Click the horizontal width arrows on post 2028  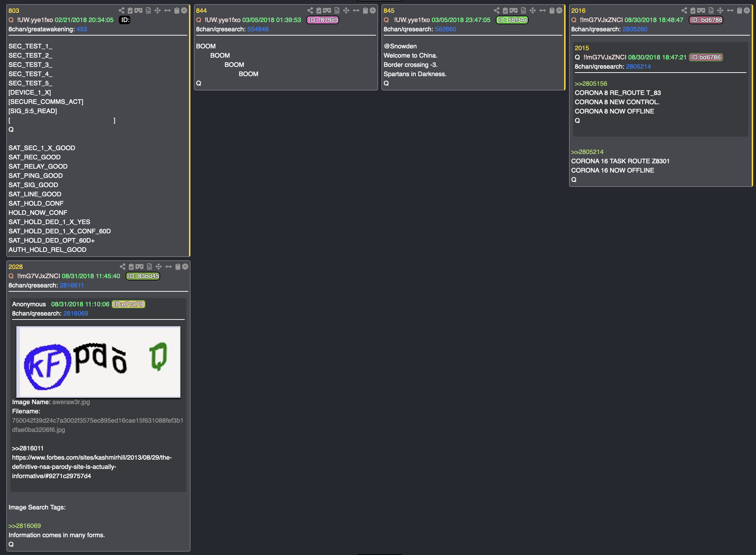tap(168, 267)
